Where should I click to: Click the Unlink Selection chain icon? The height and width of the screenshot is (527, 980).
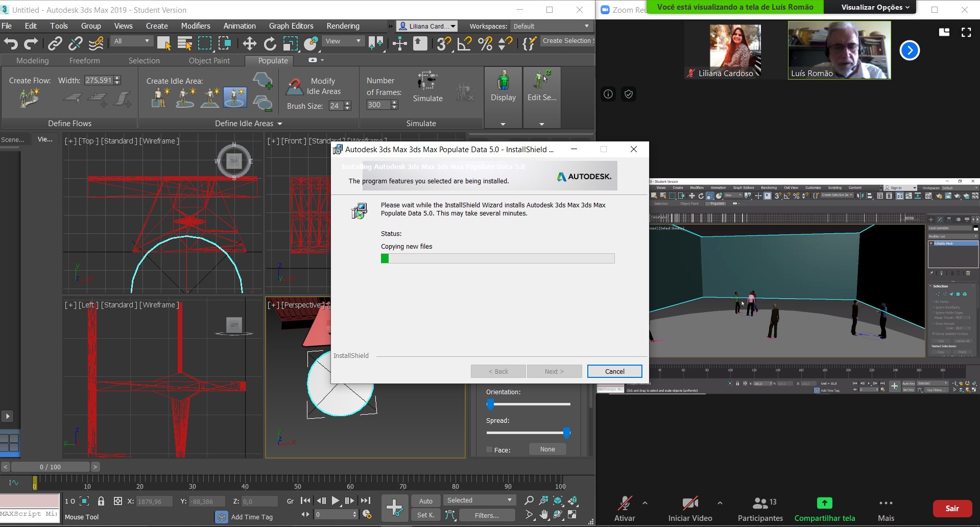[x=76, y=44]
